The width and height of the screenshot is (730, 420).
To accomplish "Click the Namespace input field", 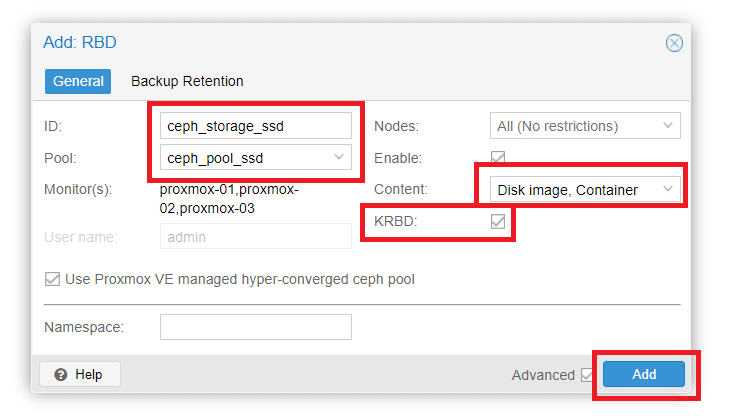I will (x=255, y=327).
